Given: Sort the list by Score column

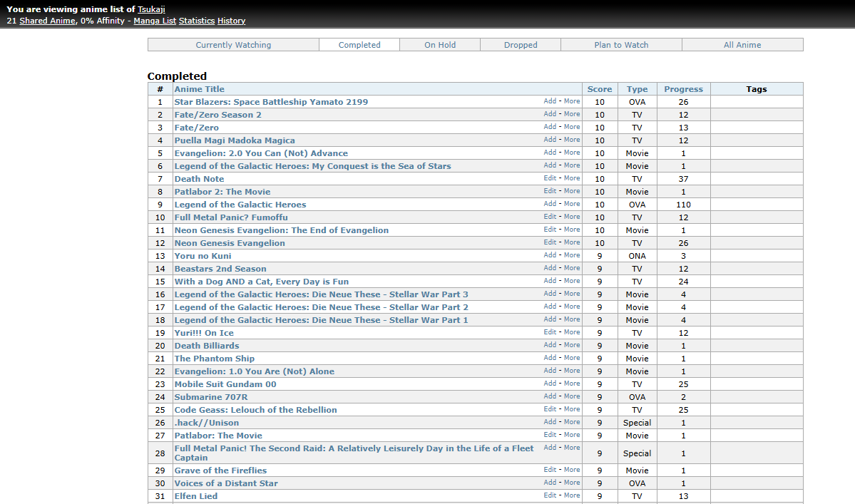Looking at the screenshot, I should point(600,89).
